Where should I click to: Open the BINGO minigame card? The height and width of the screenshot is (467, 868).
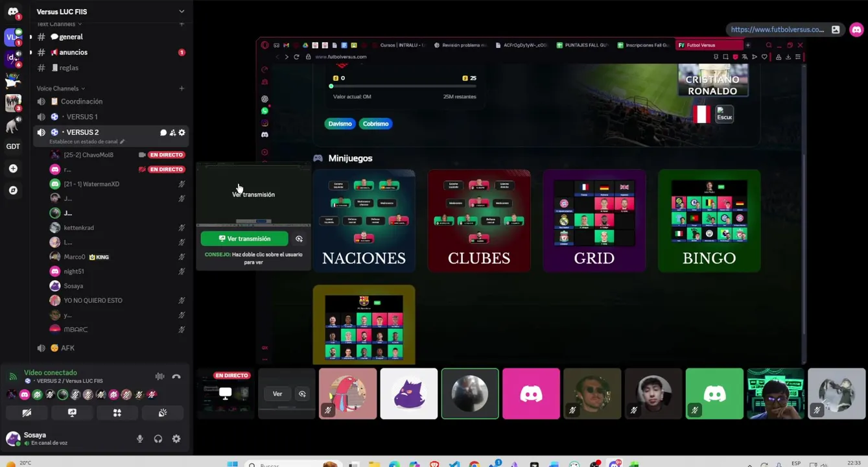pos(709,221)
